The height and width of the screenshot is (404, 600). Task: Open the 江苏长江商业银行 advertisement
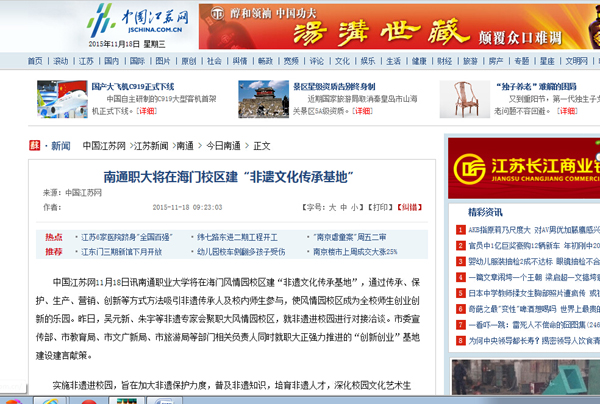[x=524, y=168]
